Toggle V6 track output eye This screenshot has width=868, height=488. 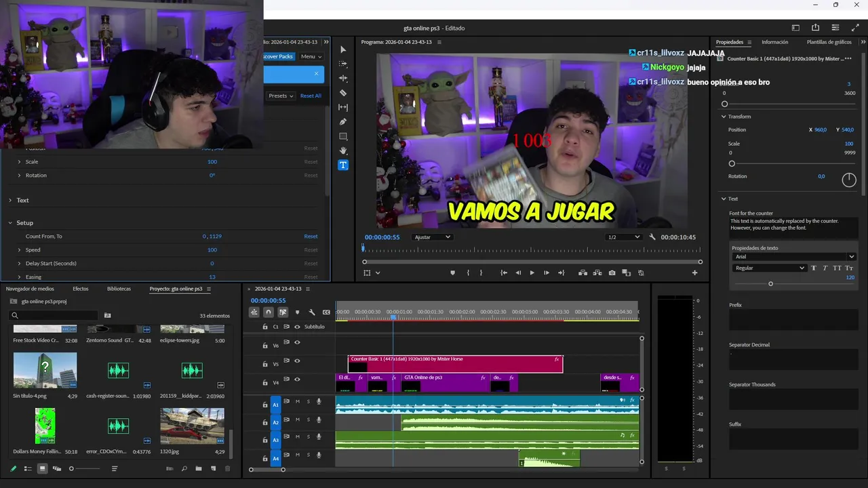click(297, 343)
